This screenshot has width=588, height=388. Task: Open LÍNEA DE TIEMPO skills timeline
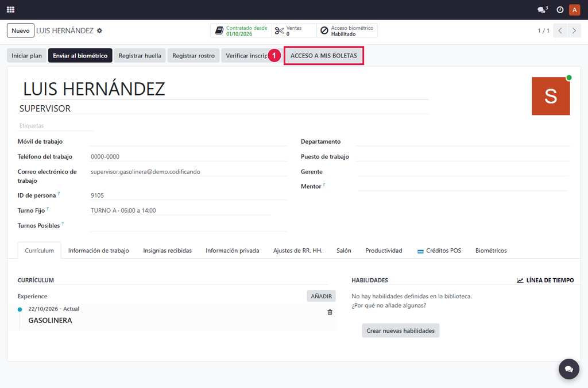546,281
